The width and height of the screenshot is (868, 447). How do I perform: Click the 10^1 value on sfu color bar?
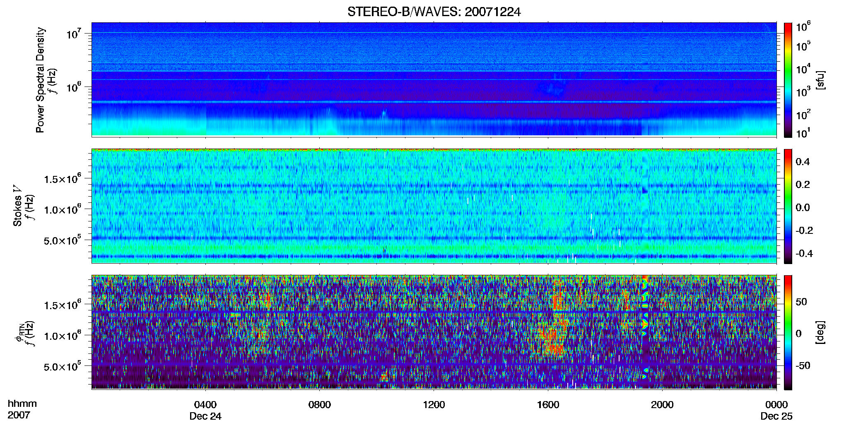pyautogui.click(x=803, y=133)
